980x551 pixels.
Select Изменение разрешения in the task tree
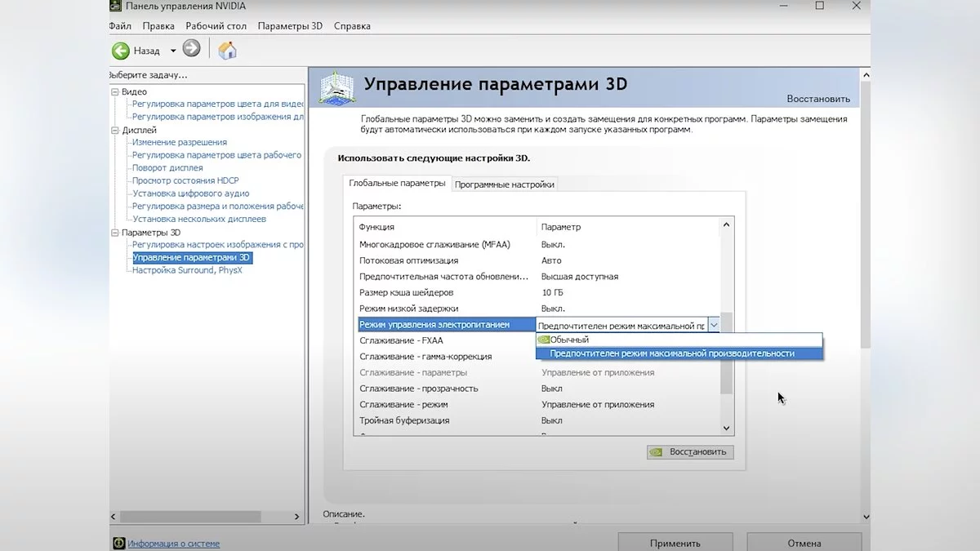(x=180, y=142)
